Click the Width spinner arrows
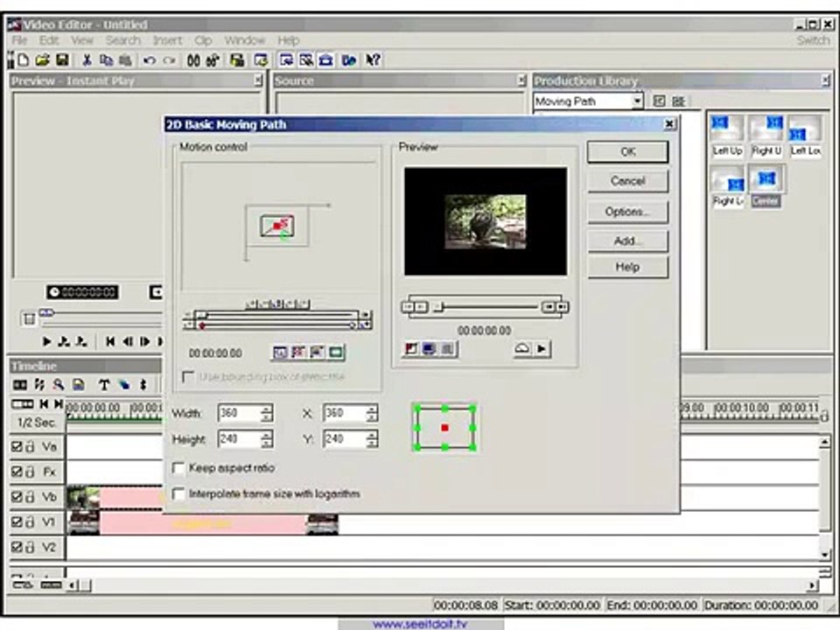 (266, 412)
